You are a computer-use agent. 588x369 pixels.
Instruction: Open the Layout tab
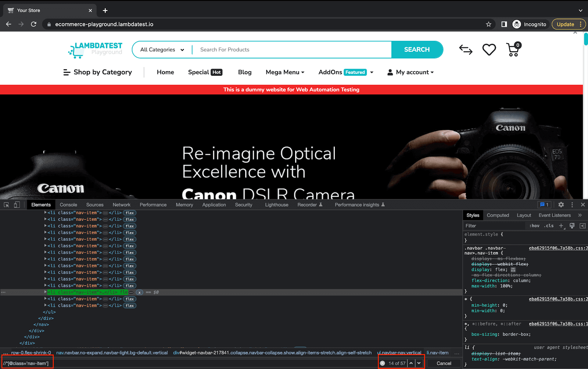tap(524, 215)
